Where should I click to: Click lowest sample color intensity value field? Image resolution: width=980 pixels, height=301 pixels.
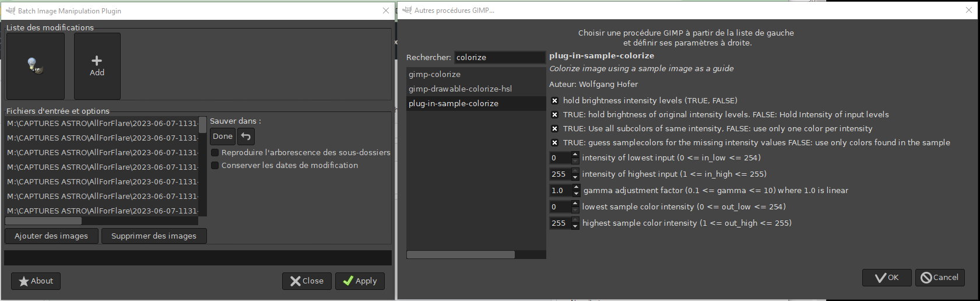coord(560,206)
